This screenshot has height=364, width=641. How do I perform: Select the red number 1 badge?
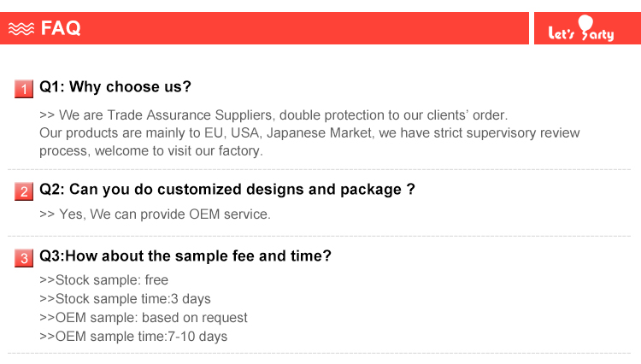[24, 88]
